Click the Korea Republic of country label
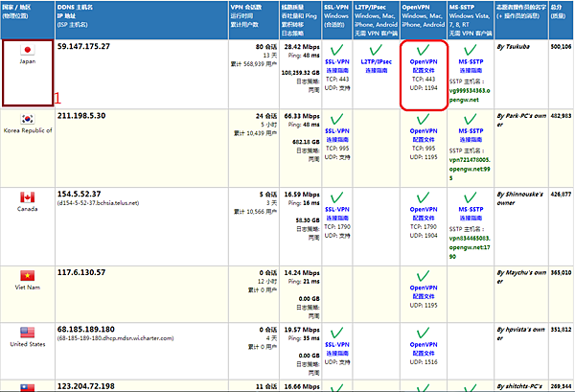The image size is (575, 392). (x=28, y=130)
